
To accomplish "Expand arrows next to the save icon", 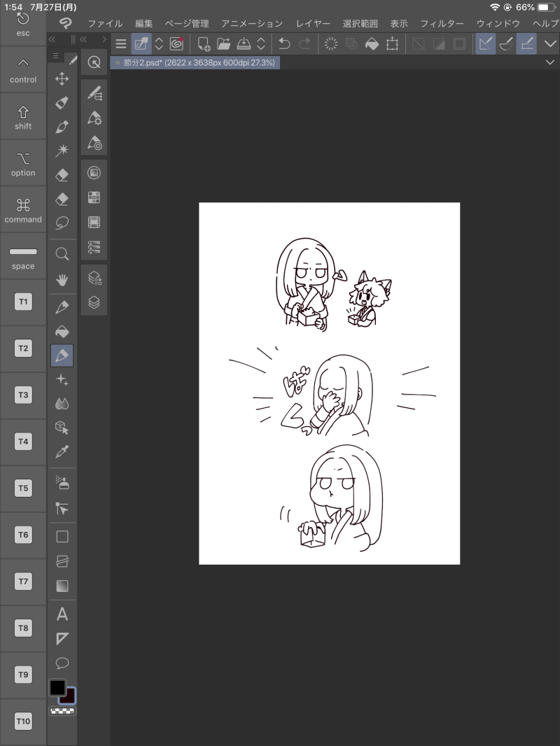I will coord(260,44).
